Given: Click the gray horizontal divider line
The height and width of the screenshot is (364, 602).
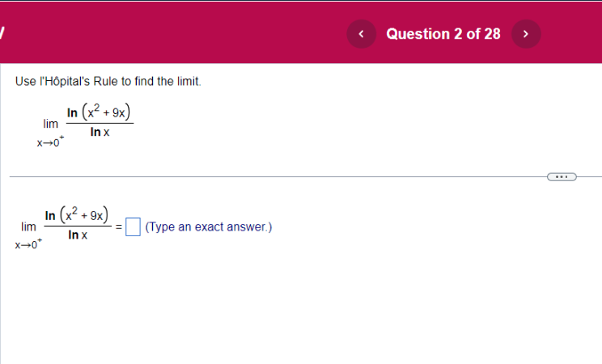Looking at the screenshot, I should click(x=278, y=177).
